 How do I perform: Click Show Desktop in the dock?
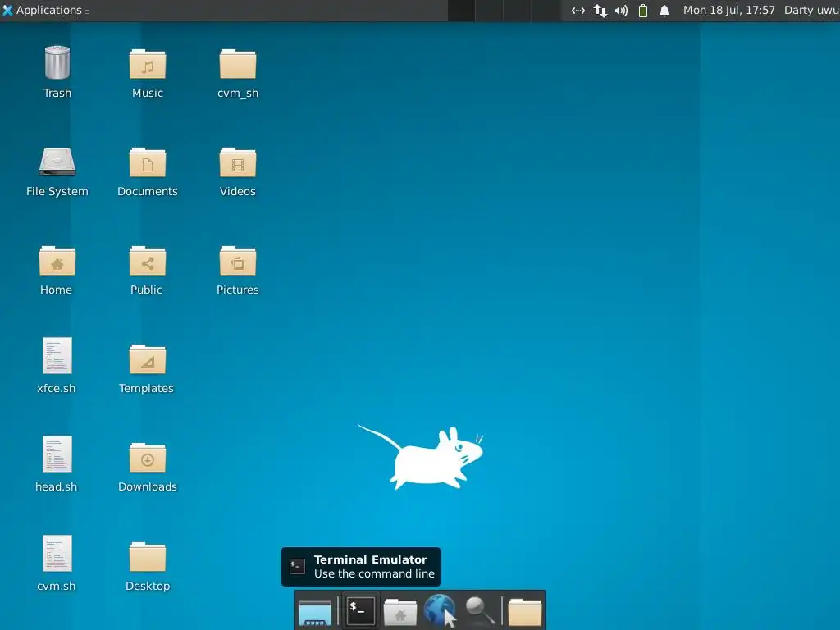(x=315, y=612)
